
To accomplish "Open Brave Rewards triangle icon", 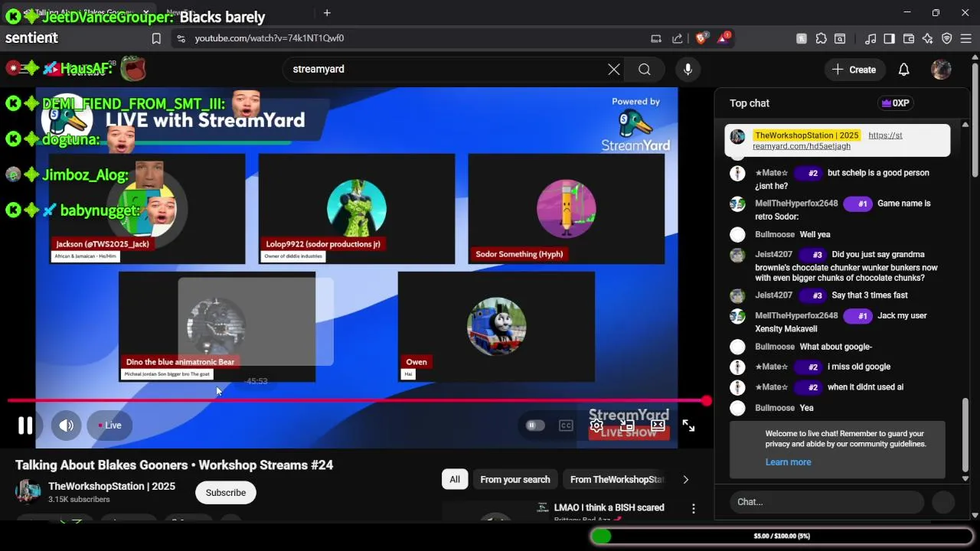I will (x=724, y=38).
